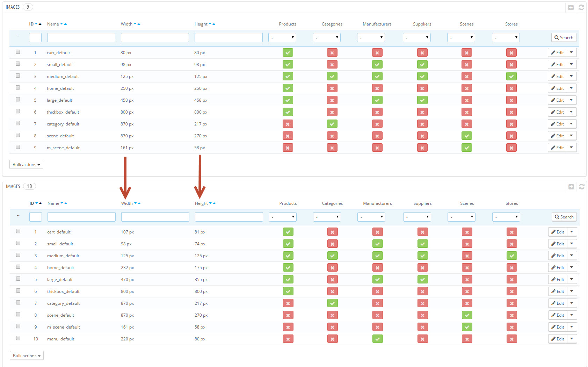Open the Products filter dropdown in the Images 9 table

coord(282,37)
